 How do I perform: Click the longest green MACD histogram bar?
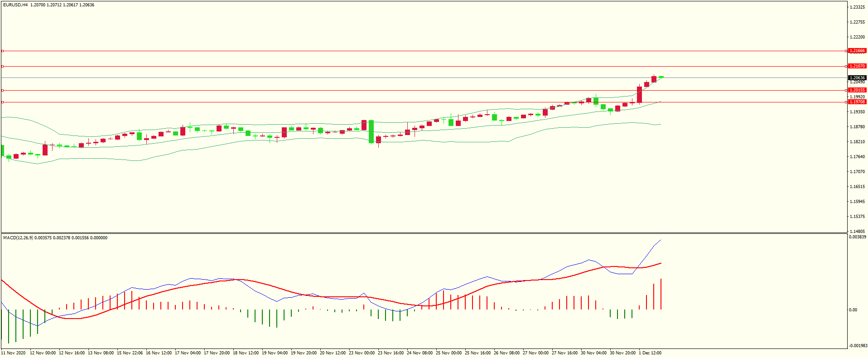click(9, 326)
